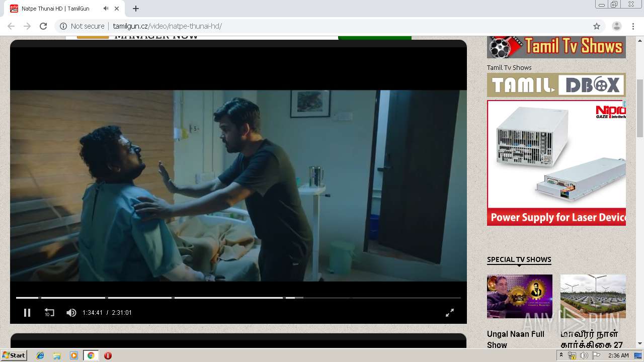Reload the current page

[43, 26]
